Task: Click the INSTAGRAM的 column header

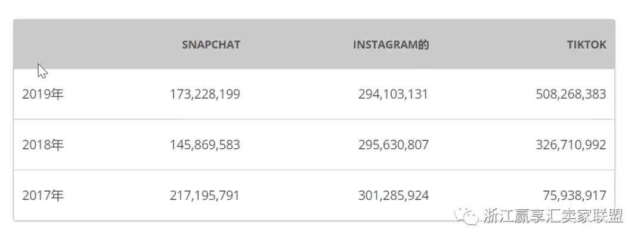Action: (391, 45)
